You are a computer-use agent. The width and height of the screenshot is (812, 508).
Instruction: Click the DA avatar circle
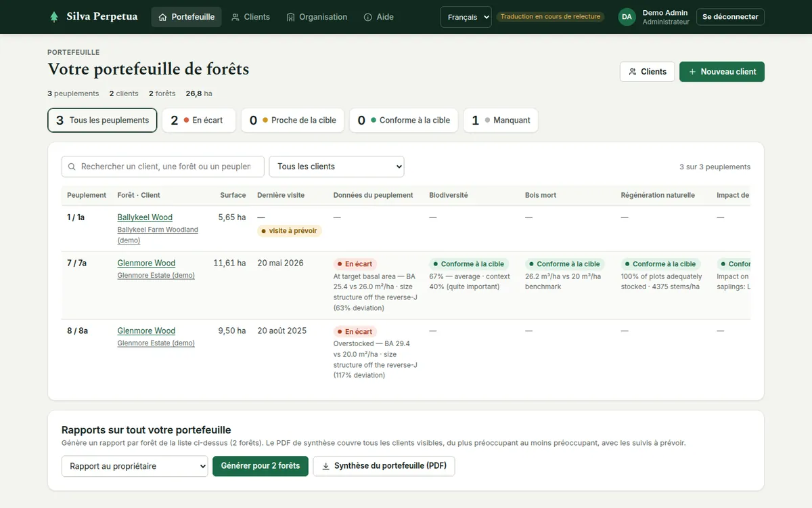[x=627, y=17]
